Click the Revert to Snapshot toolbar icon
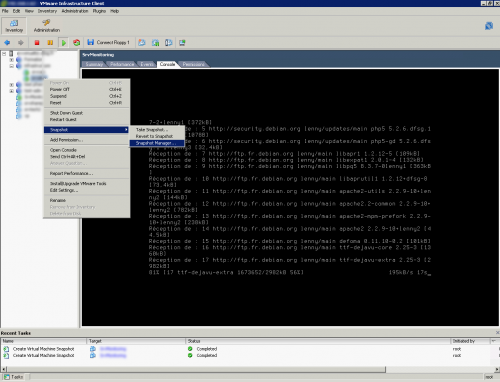500x382 pixels. coord(155,43)
